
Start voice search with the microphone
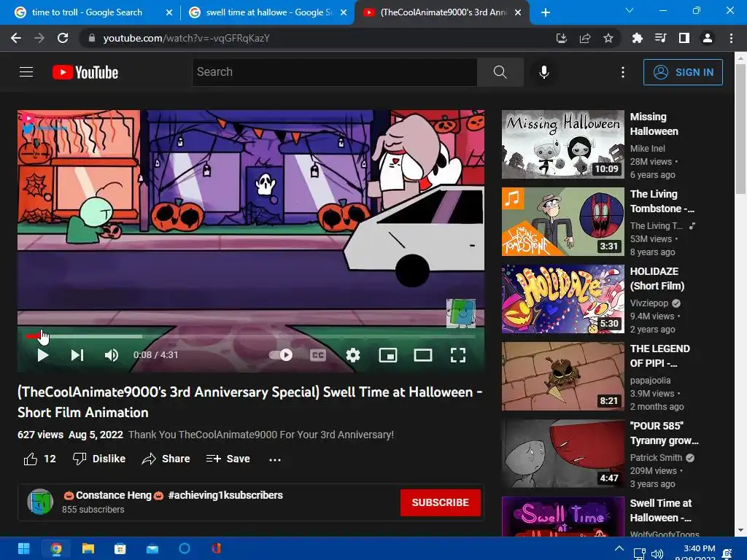[543, 72]
